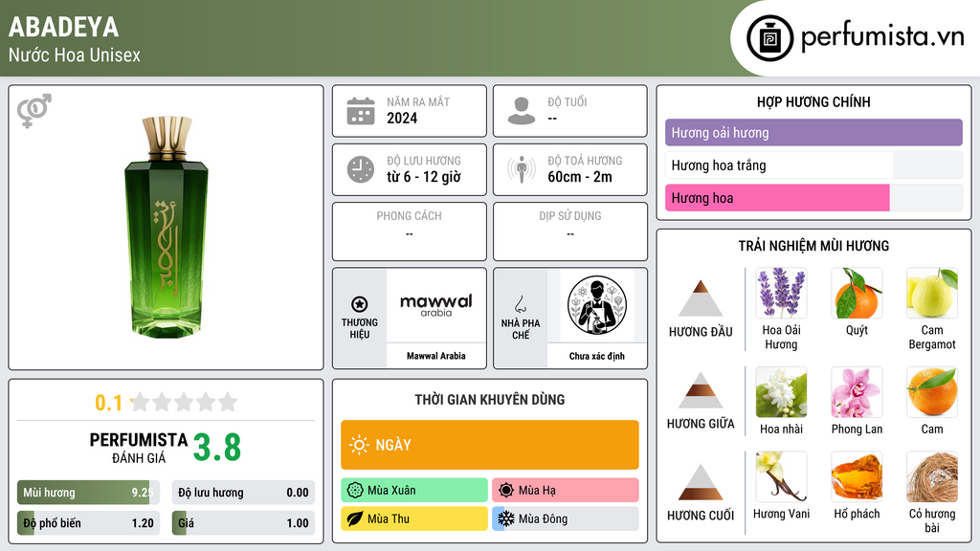Open the Hổ phách amber note image

pos(857,476)
